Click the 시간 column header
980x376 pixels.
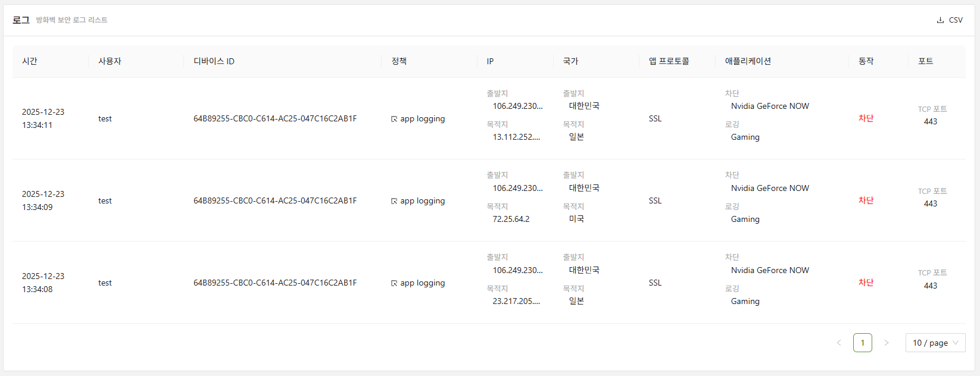(x=30, y=61)
